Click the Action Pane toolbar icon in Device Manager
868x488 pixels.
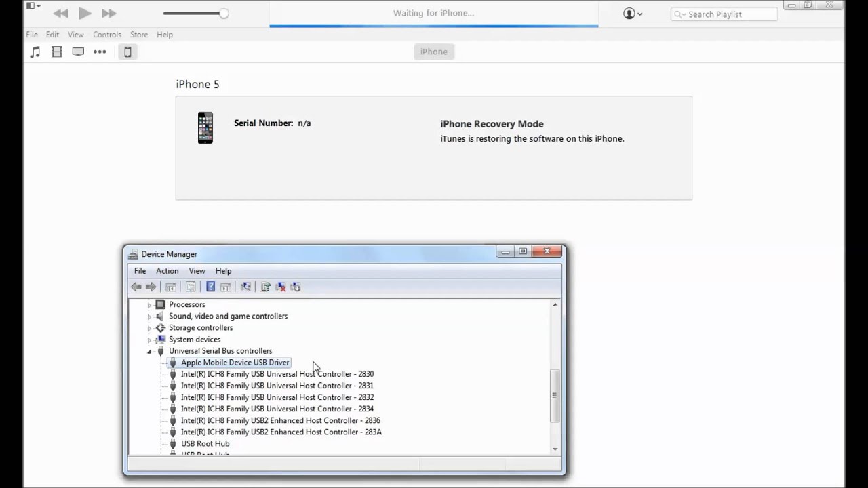[x=225, y=287]
